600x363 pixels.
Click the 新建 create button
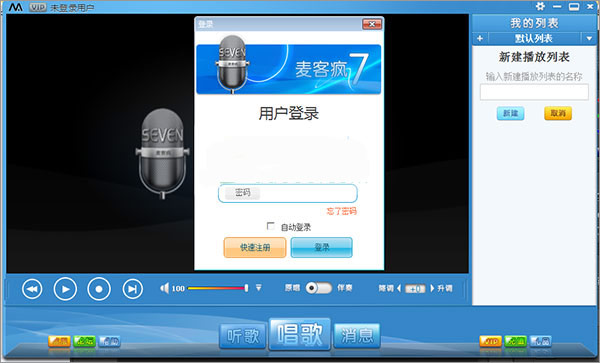click(510, 113)
